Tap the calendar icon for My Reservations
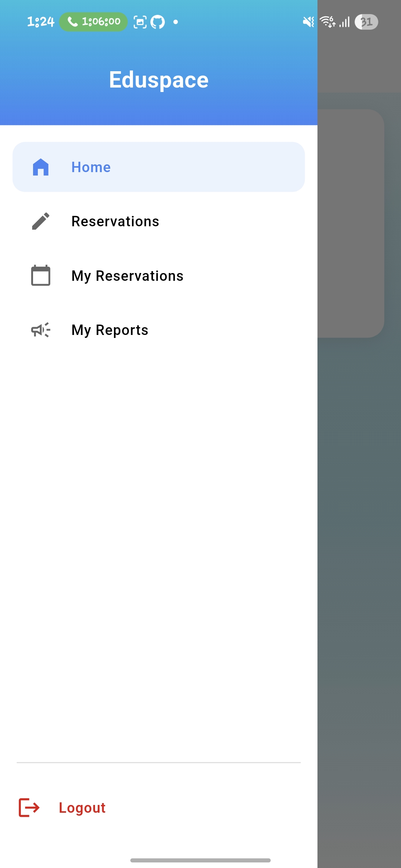The height and width of the screenshot is (868, 401). pyautogui.click(x=41, y=275)
